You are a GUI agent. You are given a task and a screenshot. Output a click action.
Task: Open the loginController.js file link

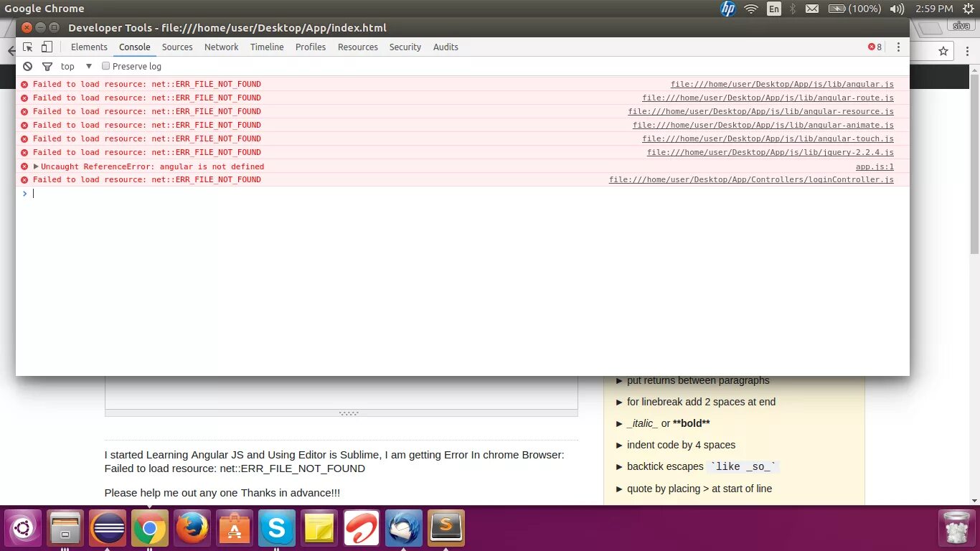(x=751, y=179)
